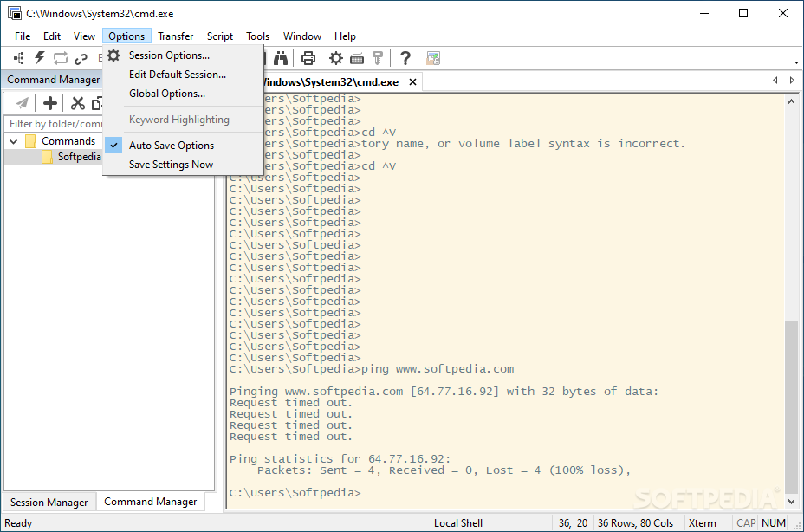Click the Print printer icon
Viewport: 804px width, 532px height.
pos(308,58)
